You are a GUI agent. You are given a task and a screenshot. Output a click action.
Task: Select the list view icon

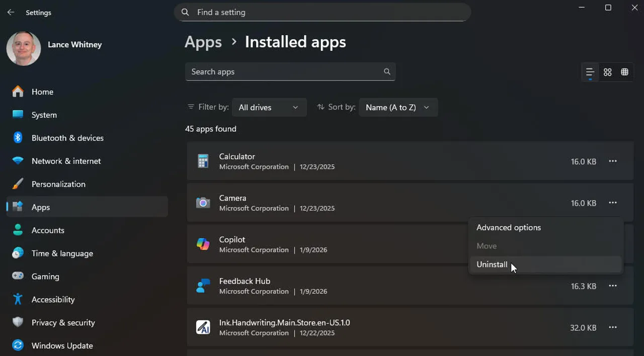click(x=590, y=72)
